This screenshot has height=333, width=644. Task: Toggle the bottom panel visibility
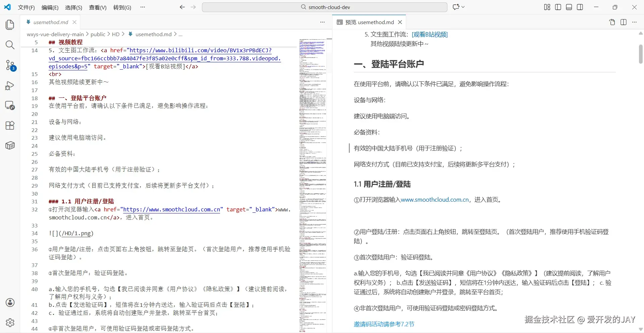pos(569,7)
